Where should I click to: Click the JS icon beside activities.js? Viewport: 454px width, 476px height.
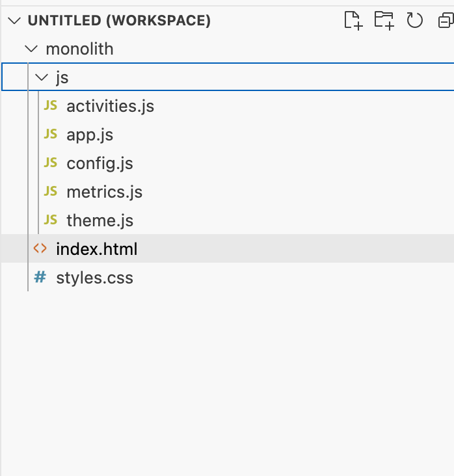point(51,105)
